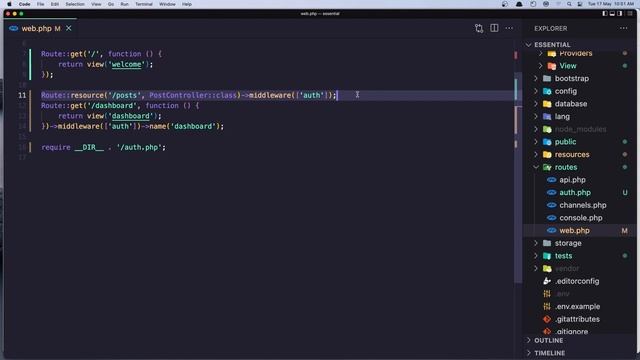The image size is (640, 360).
Task: Open the Edit menu
Action: coord(55,4)
